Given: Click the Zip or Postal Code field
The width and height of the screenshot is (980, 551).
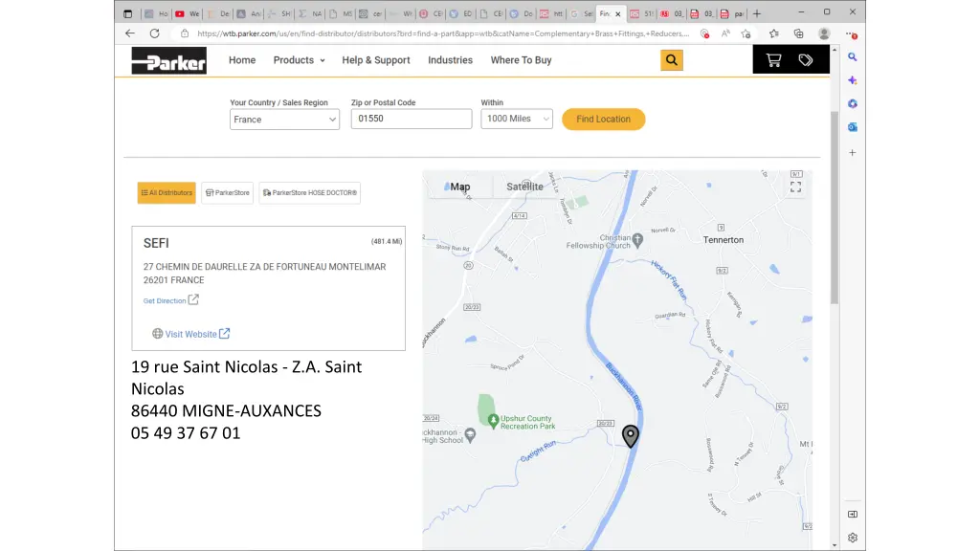Looking at the screenshot, I should [412, 119].
